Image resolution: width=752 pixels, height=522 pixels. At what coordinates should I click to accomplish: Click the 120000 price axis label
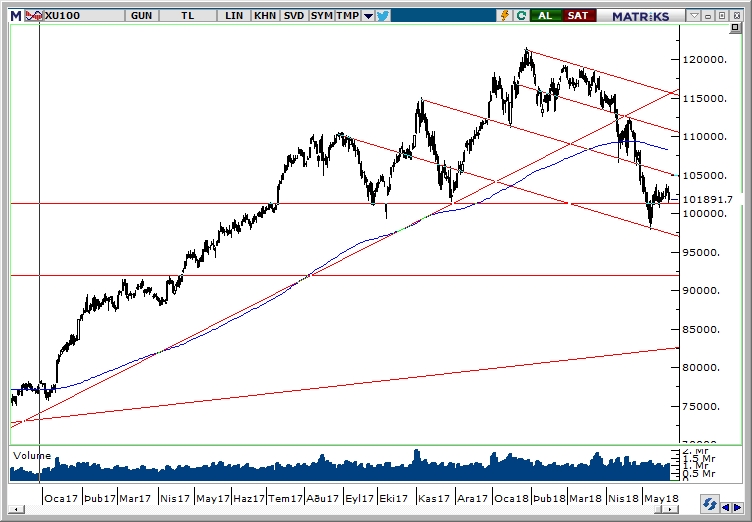(705, 59)
